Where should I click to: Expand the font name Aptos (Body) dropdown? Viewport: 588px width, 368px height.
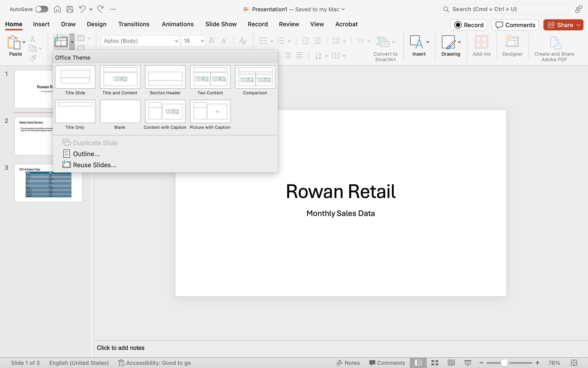coord(176,41)
